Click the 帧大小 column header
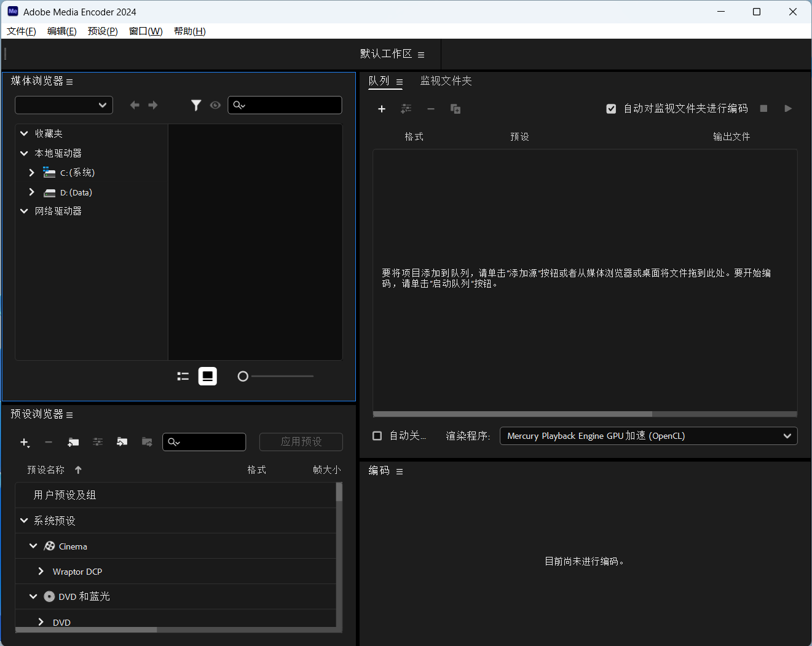This screenshot has width=812, height=646. (x=326, y=470)
